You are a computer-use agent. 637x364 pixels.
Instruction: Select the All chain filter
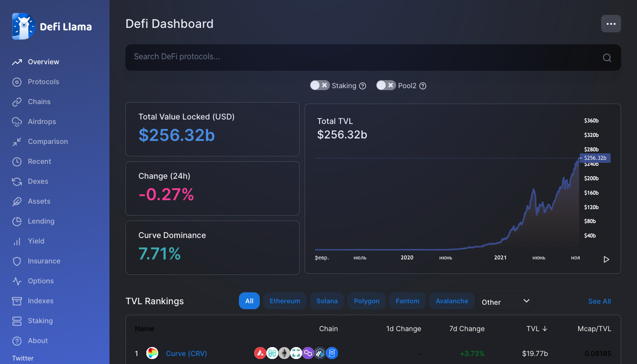point(249,301)
